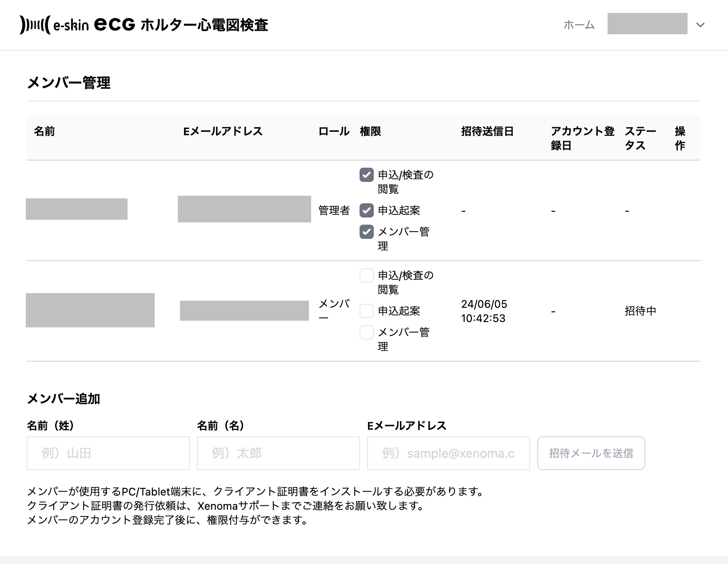The width and height of the screenshot is (728, 564).
Task: Go to the ホーム link
Action: pos(579,25)
